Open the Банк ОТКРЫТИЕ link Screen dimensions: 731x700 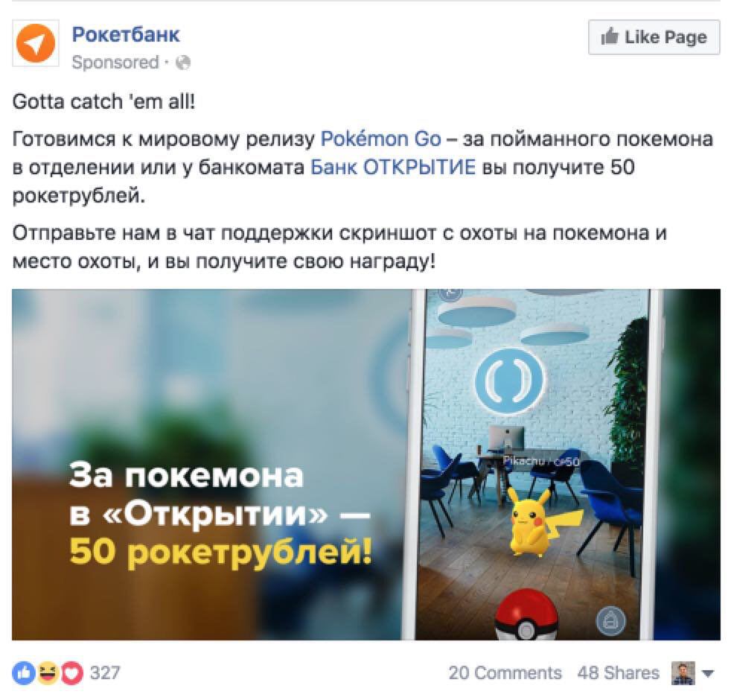click(393, 167)
